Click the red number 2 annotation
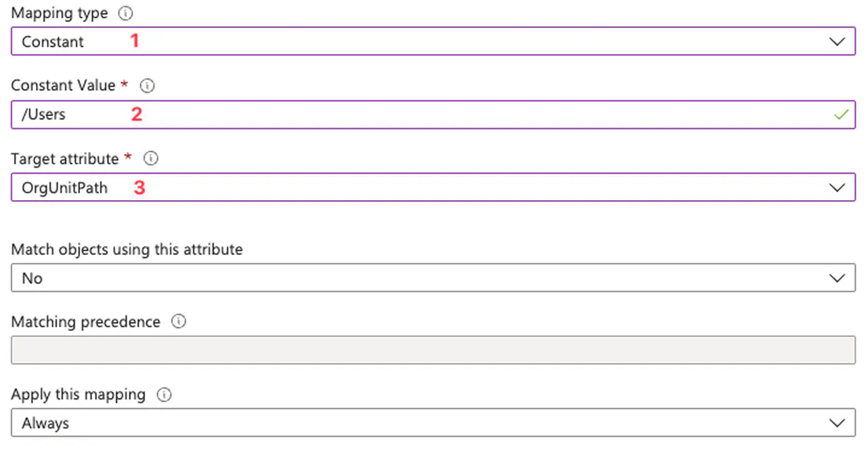 coord(136,115)
